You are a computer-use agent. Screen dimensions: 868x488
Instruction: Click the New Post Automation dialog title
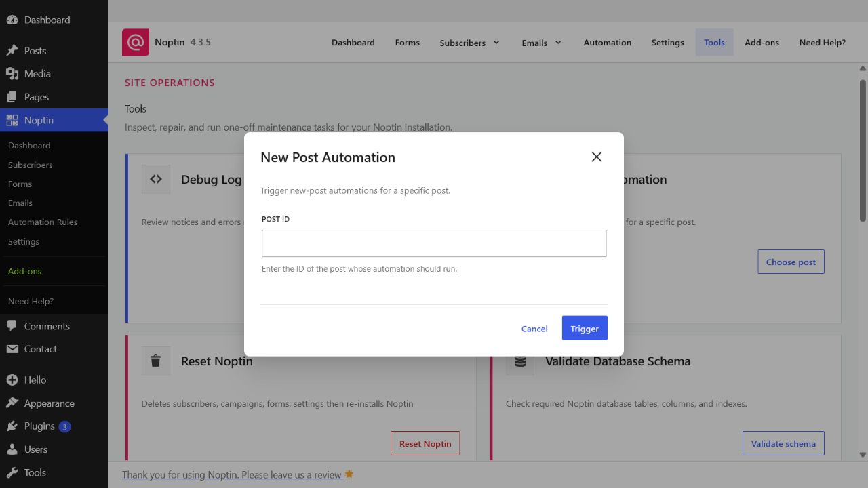tap(328, 157)
